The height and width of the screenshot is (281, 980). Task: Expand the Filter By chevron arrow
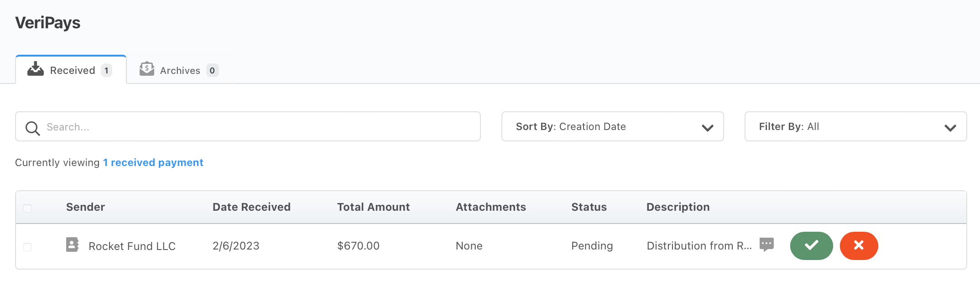[x=950, y=128]
